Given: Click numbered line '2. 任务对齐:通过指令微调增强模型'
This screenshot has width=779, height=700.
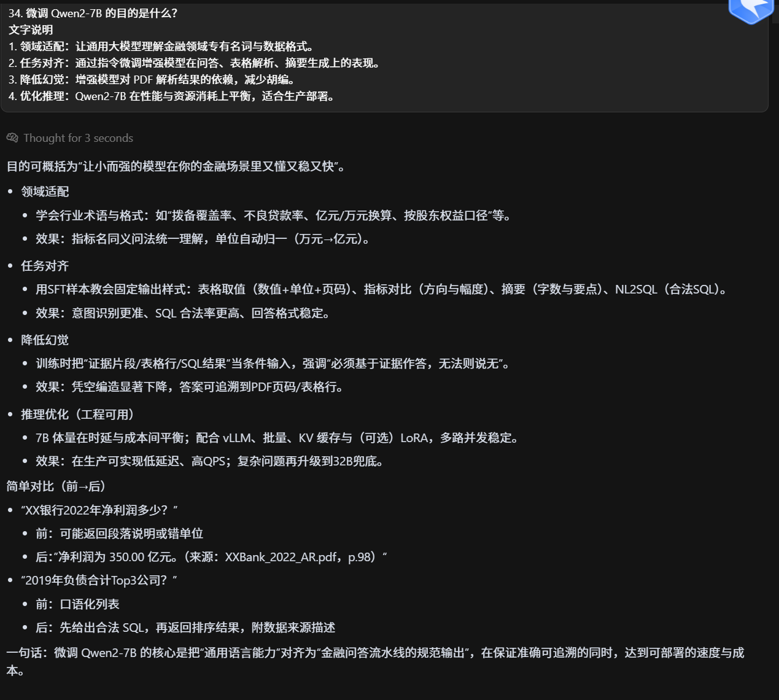Looking at the screenshot, I should (x=195, y=63).
